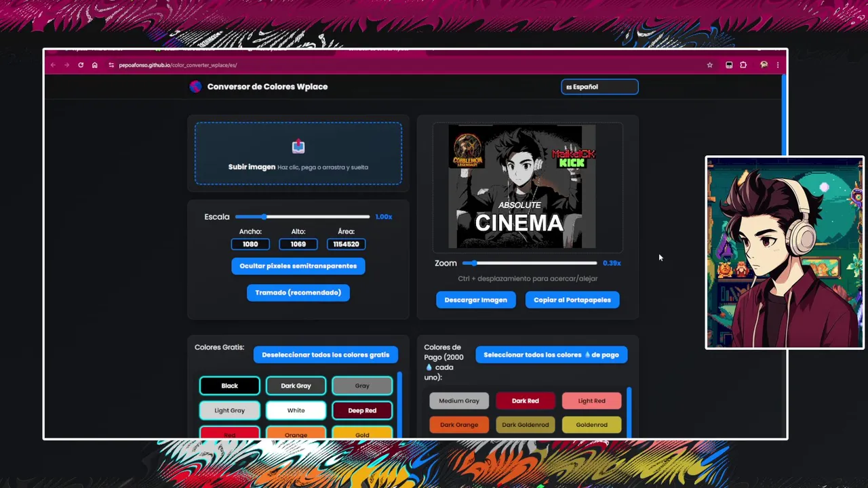
Task: Click the Ctrl + desplazamiento hint text
Action: coord(528,279)
